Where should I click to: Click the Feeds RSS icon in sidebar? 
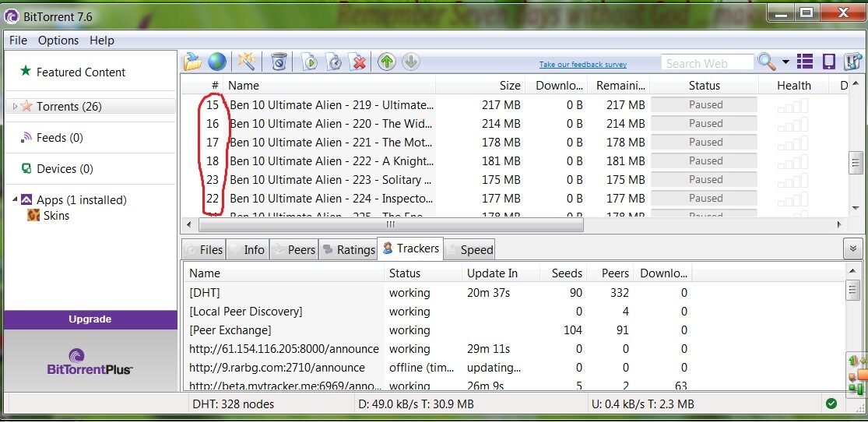click(26, 137)
